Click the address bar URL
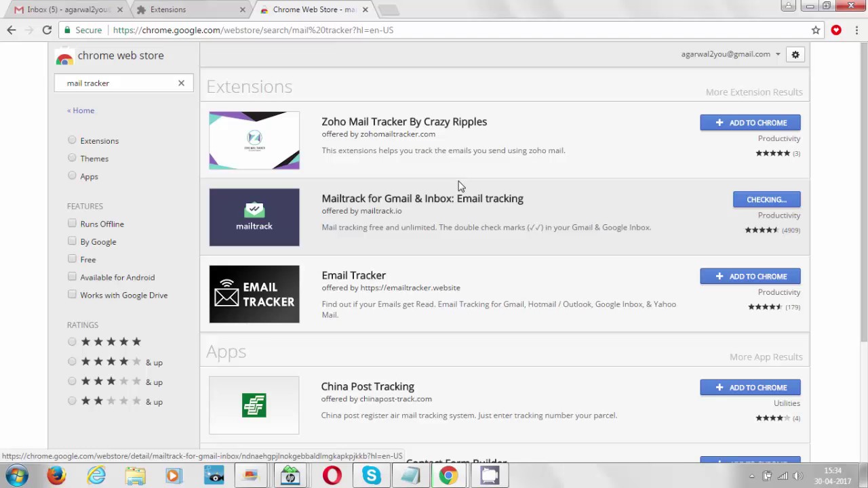 coord(253,30)
